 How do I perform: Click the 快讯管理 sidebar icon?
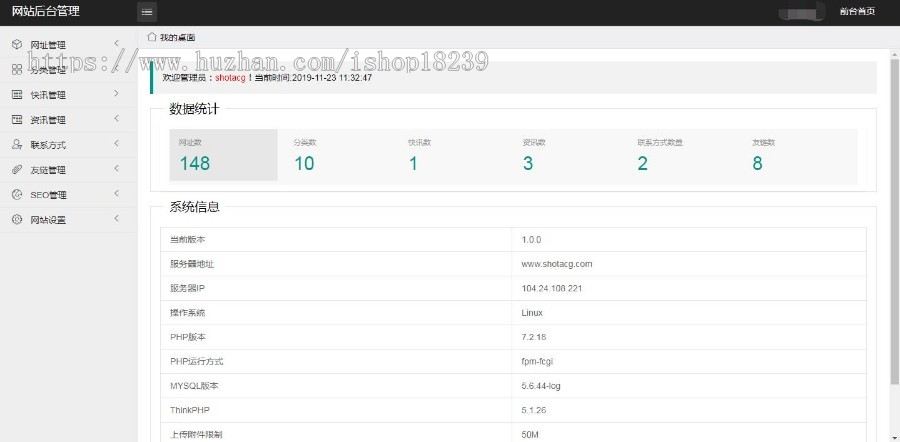pyautogui.click(x=17, y=94)
